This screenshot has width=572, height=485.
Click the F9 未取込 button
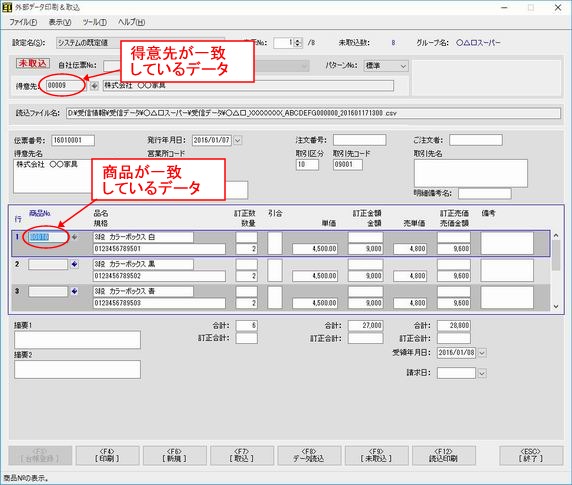click(376, 455)
